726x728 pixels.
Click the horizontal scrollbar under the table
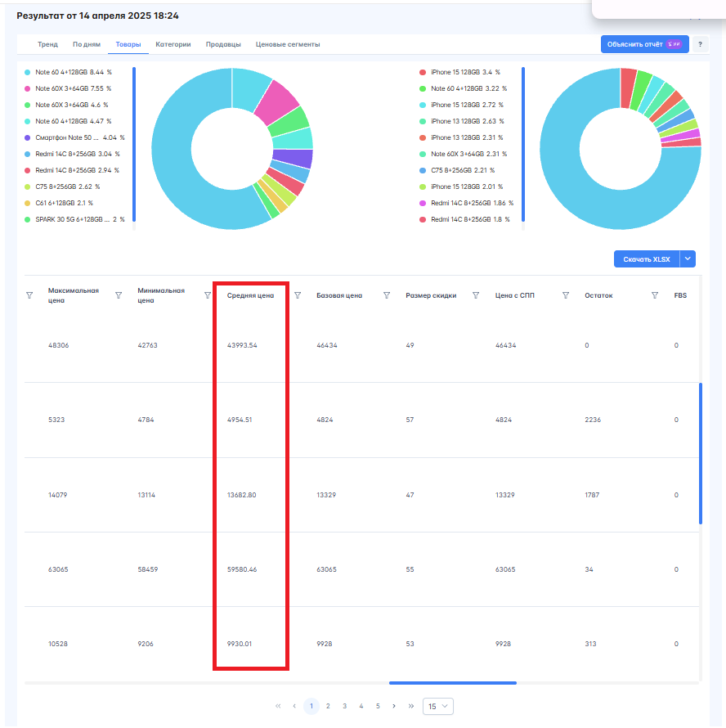tap(453, 683)
